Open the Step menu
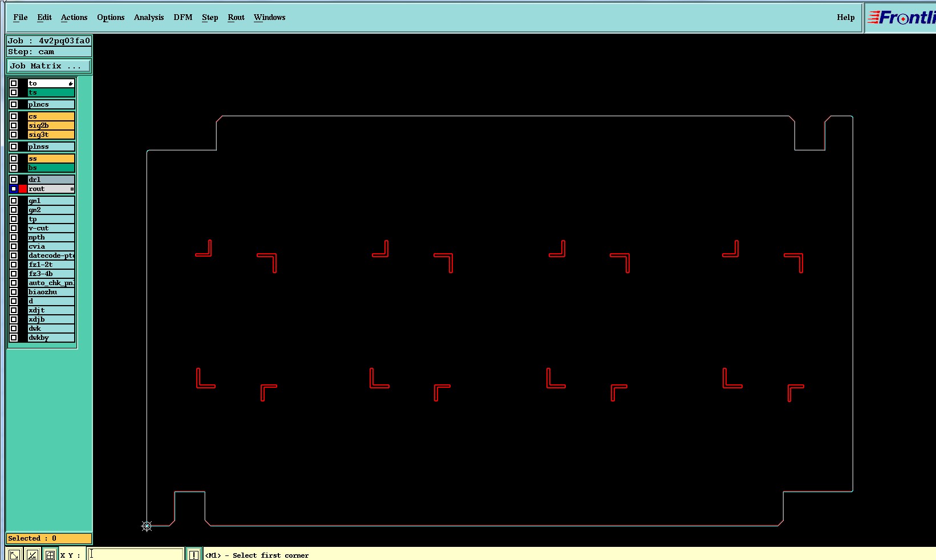The width and height of the screenshot is (936, 560). tap(210, 18)
